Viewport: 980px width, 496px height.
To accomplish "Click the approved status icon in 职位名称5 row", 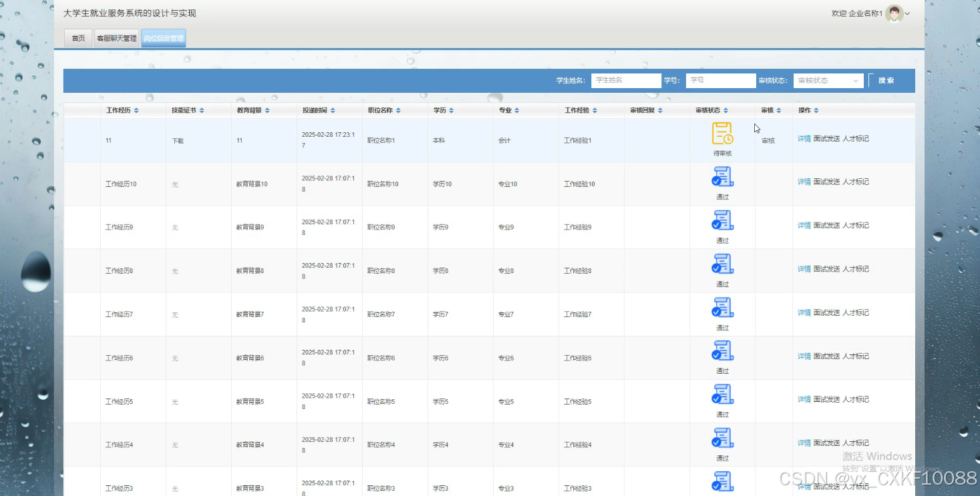I will [722, 395].
